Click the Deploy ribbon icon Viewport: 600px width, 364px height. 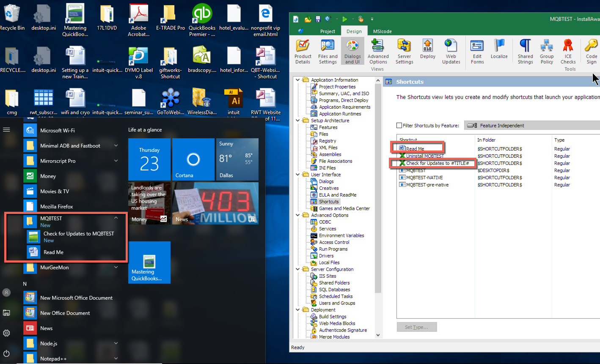(427, 49)
